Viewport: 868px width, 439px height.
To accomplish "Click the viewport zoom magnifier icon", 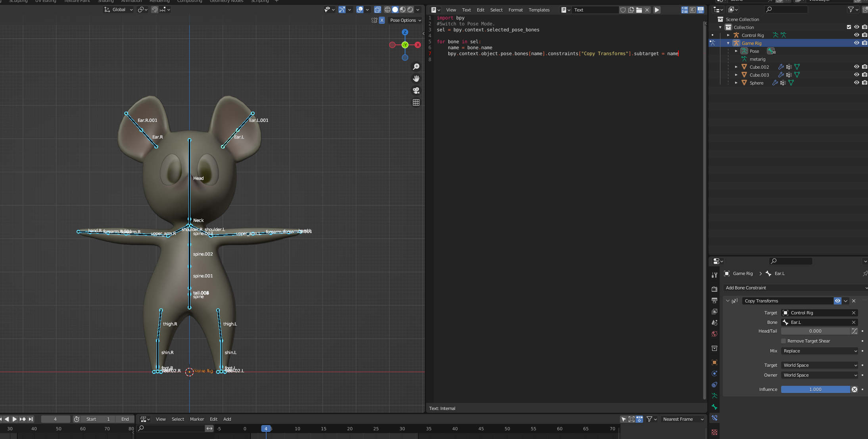I will [x=416, y=67].
